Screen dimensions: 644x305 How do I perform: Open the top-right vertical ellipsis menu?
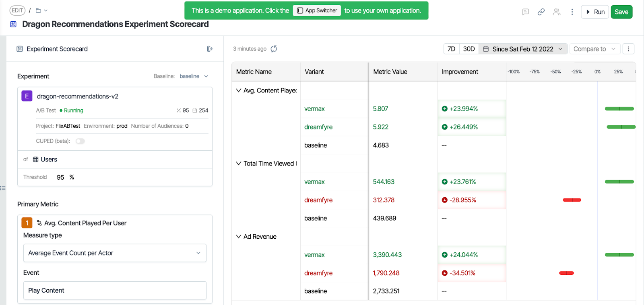(x=572, y=12)
